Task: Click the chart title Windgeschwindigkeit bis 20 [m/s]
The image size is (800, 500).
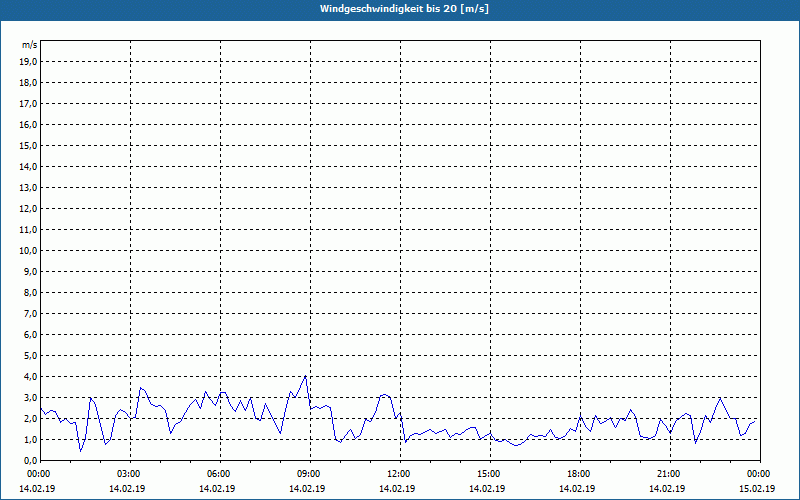Action: coord(404,9)
